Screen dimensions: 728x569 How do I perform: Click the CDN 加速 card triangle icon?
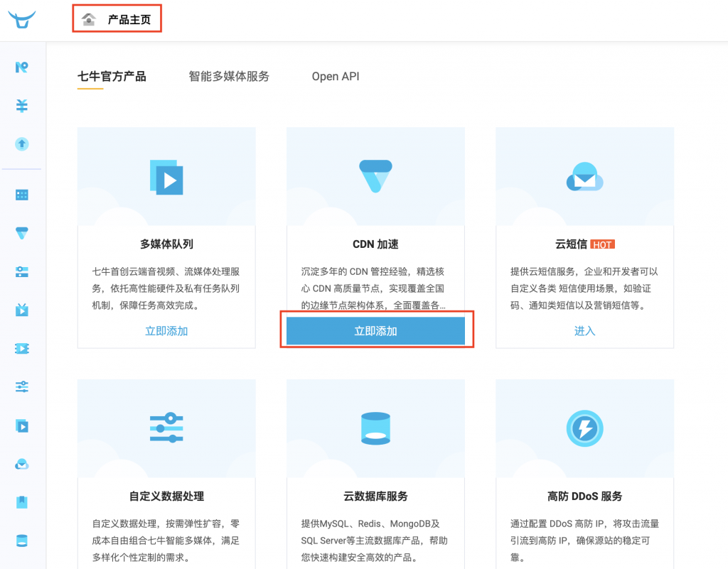[x=375, y=176]
